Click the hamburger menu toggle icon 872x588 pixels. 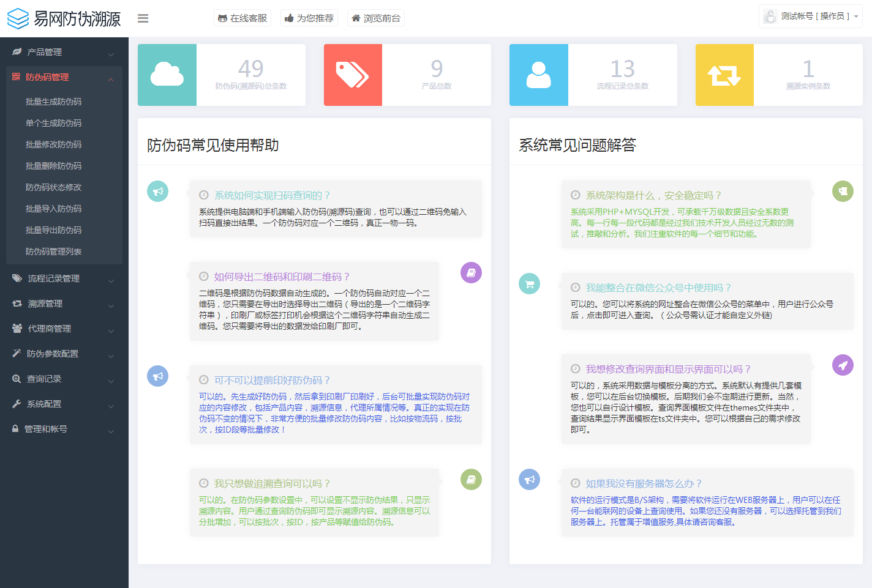pyautogui.click(x=143, y=18)
